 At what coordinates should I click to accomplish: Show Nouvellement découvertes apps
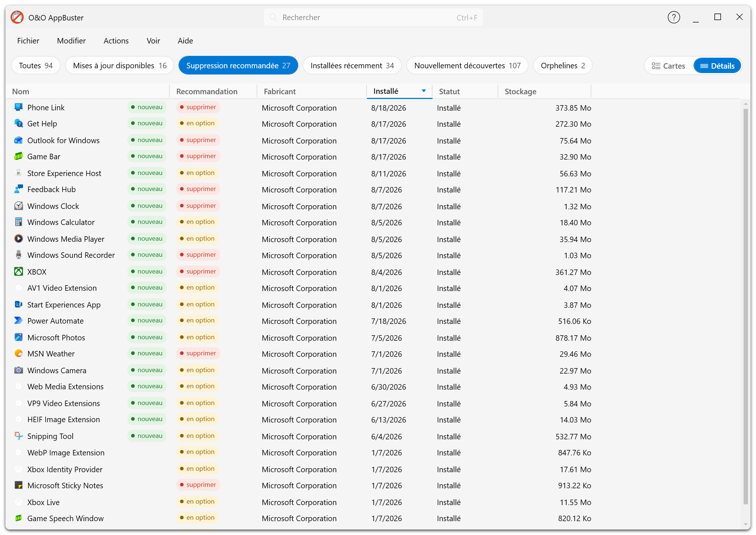(467, 65)
